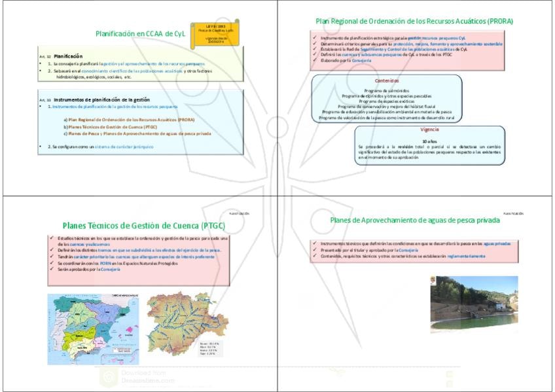Viewport: 555px width, 392px height.
Task: Click the item "a) Plan Regional de Ordenación de los Recursos Acuáticos (PRORA)"
Action: pos(129,120)
